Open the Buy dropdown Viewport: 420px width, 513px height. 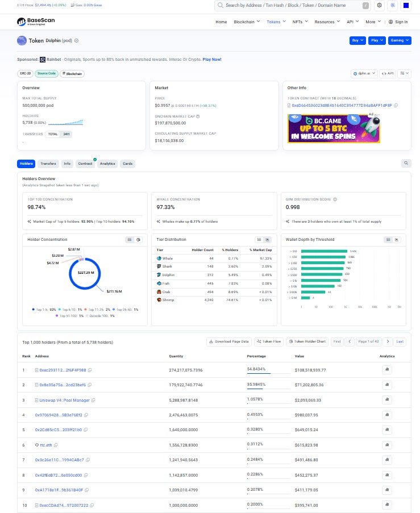357,40
